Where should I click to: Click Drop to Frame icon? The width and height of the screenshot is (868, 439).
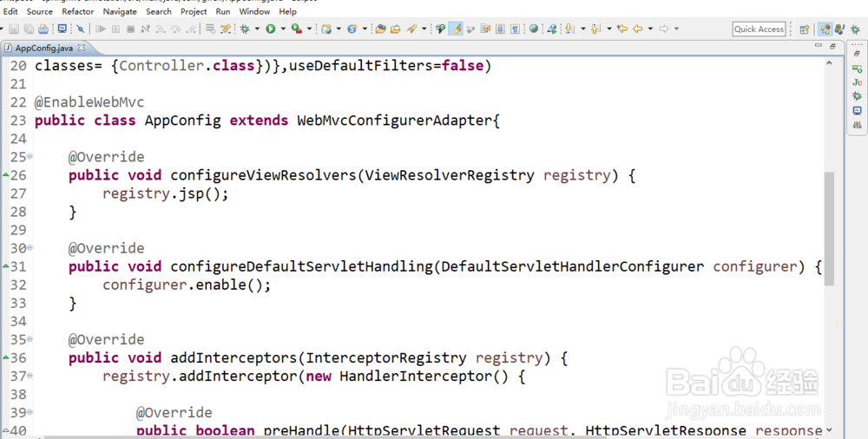coord(211,29)
